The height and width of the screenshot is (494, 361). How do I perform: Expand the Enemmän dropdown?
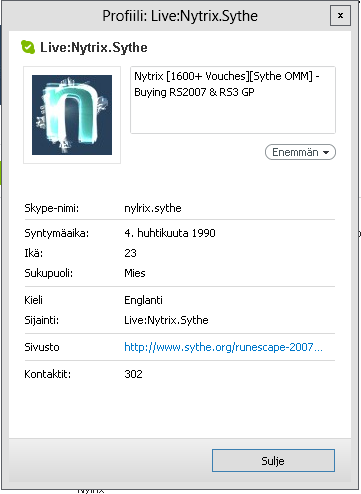(x=300, y=152)
